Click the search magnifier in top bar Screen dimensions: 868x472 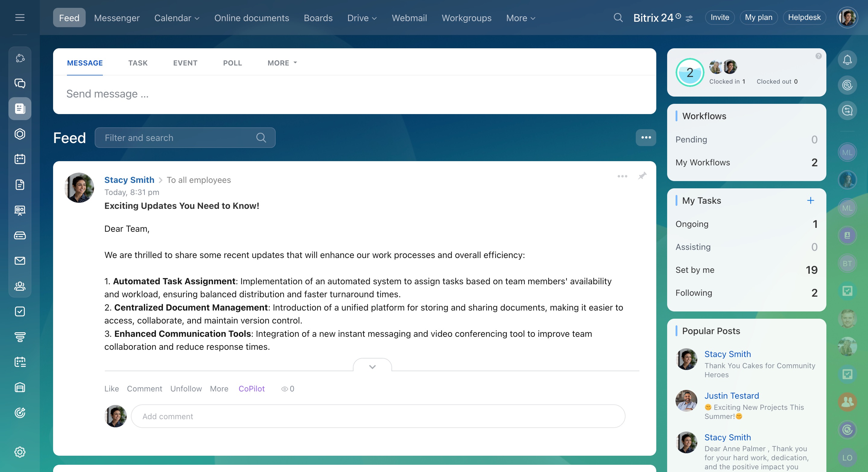pos(618,18)
